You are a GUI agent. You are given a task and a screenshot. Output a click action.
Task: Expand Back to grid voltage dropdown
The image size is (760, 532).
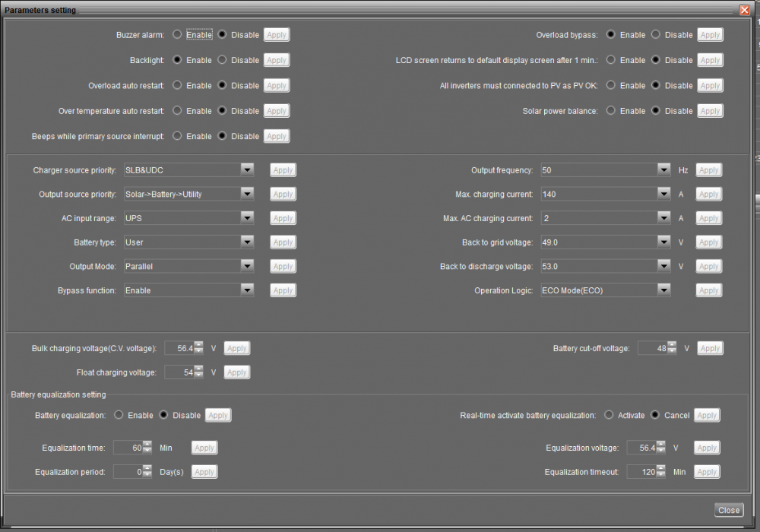(664, 242)
